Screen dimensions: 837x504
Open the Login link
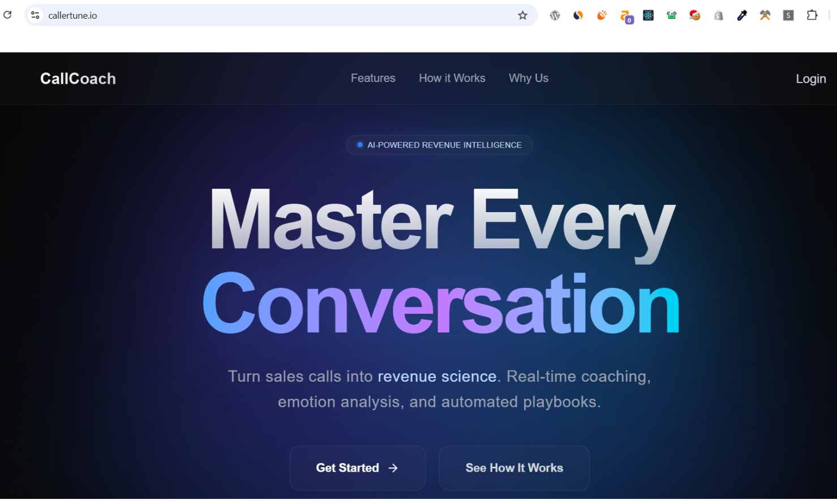[810, 79]
